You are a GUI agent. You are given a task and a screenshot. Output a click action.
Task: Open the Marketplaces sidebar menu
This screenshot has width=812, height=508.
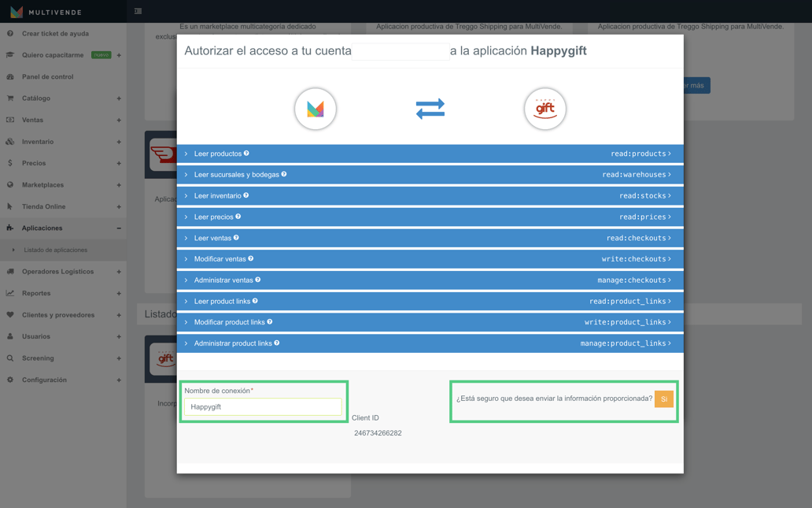pyautogui.click(x=63, y=184)
